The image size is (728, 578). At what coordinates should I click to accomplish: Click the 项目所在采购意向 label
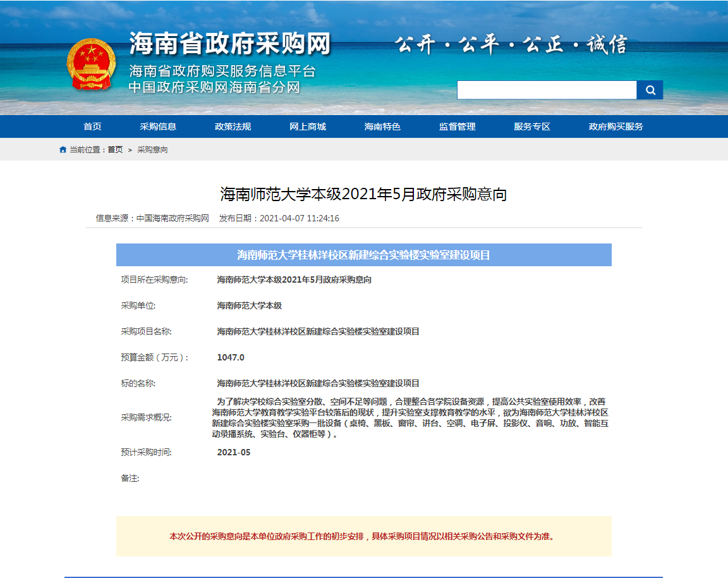coord(155,280)
